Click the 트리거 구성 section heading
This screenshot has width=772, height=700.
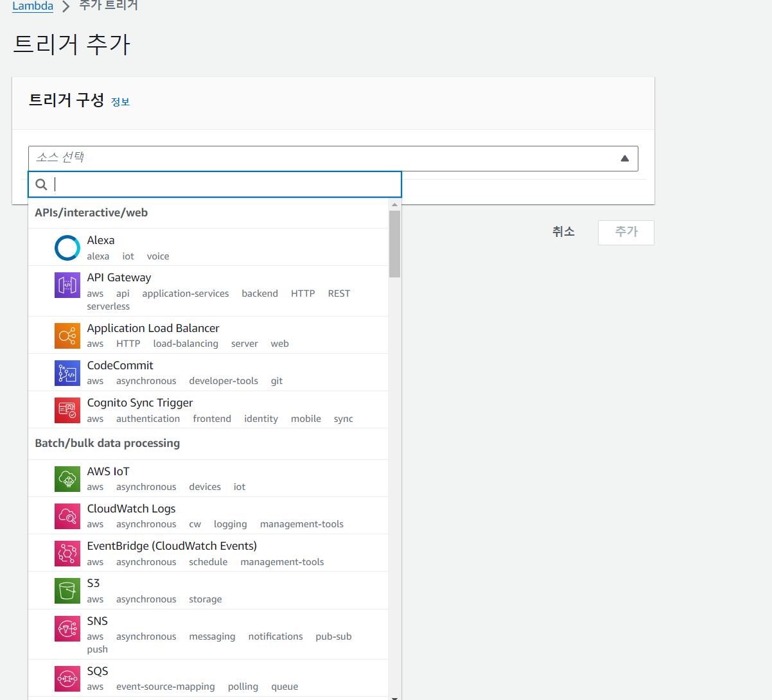click(x=66, y=100)
